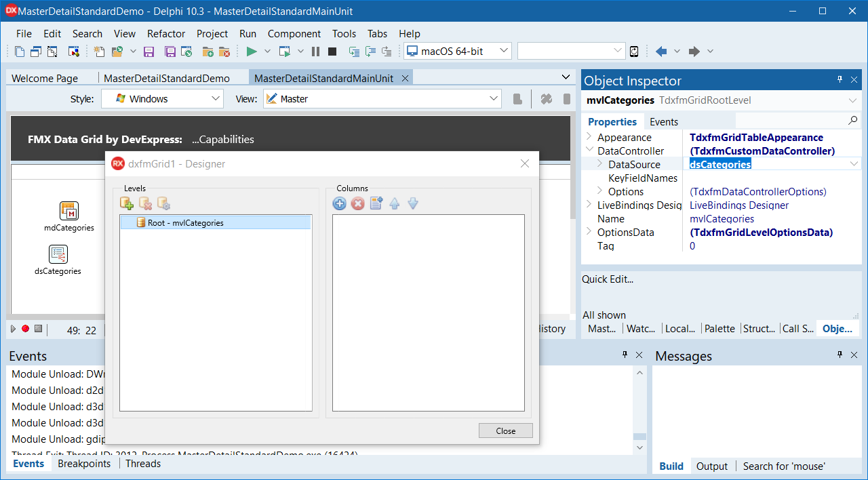Image resolution: width=868 pixels, height=480 pixels.
Task: Click the Object Inspector search magnifier
Action: point(853,121)
